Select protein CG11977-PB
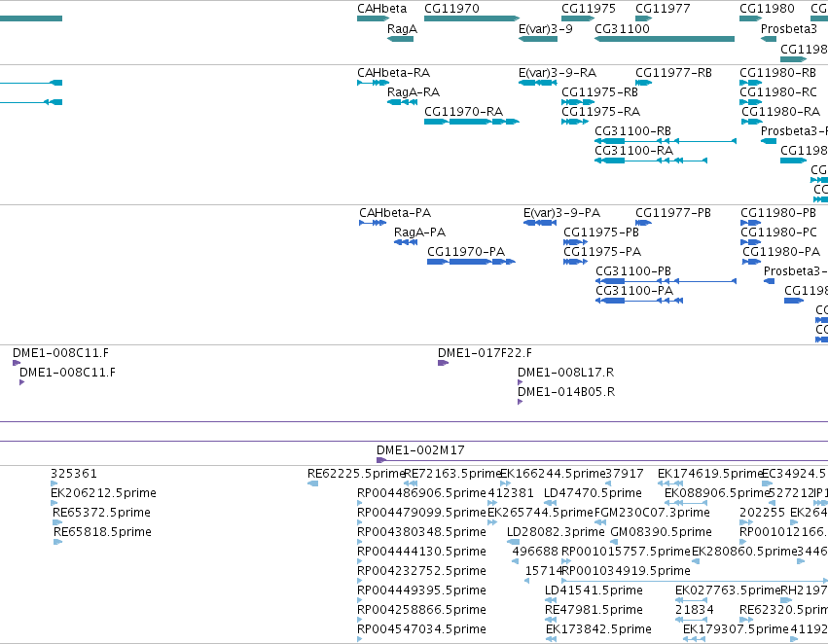 coord(643,223)
